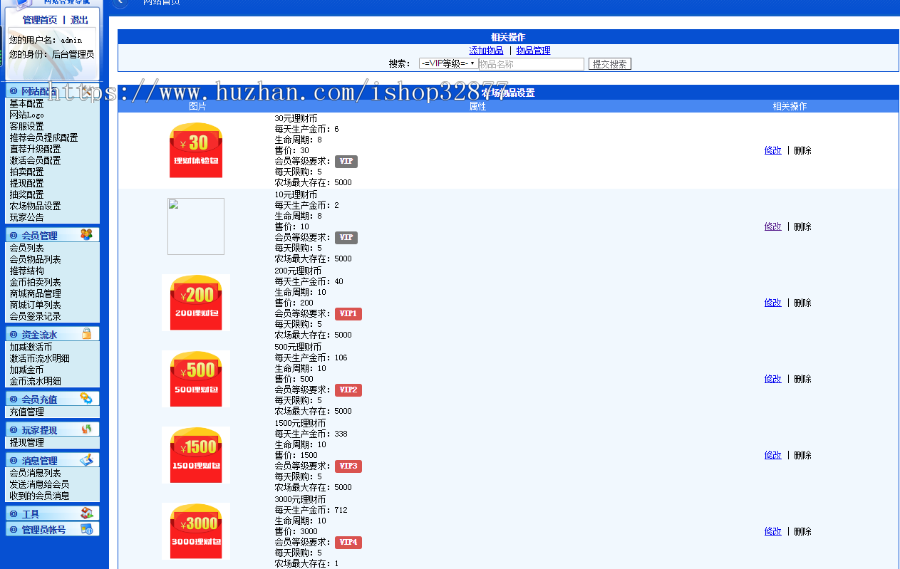Click the ¥1500 red packet image
The height and width of the screenshot is (569, 900).
(196, 455)
